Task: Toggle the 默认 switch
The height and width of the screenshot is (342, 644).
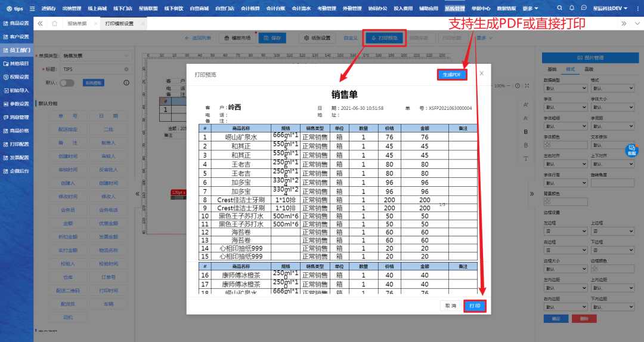Action: click(x=67, y=83)
